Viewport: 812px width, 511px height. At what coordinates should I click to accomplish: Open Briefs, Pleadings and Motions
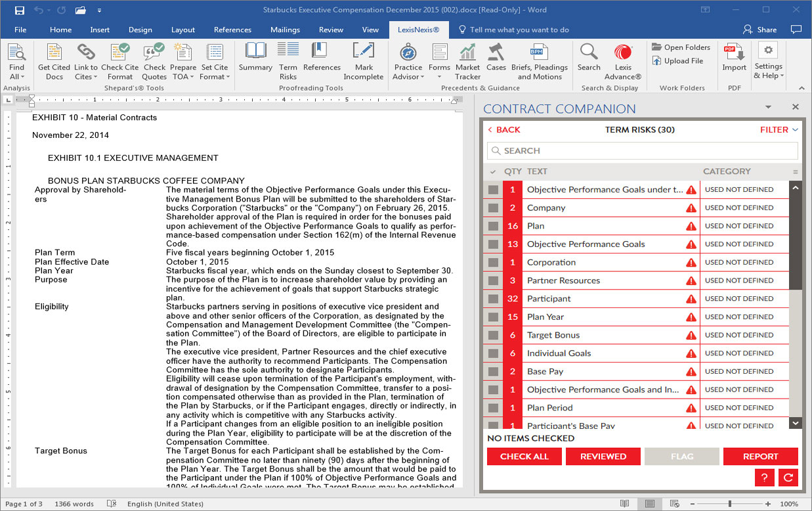[x=539, y=62]
